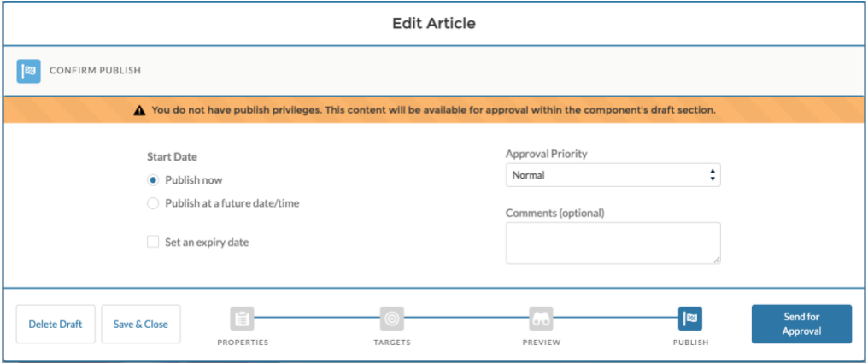Go to the PROPERTIES step label
The height and width of the screenshot is (363, 868).
(x=242, y=343)
